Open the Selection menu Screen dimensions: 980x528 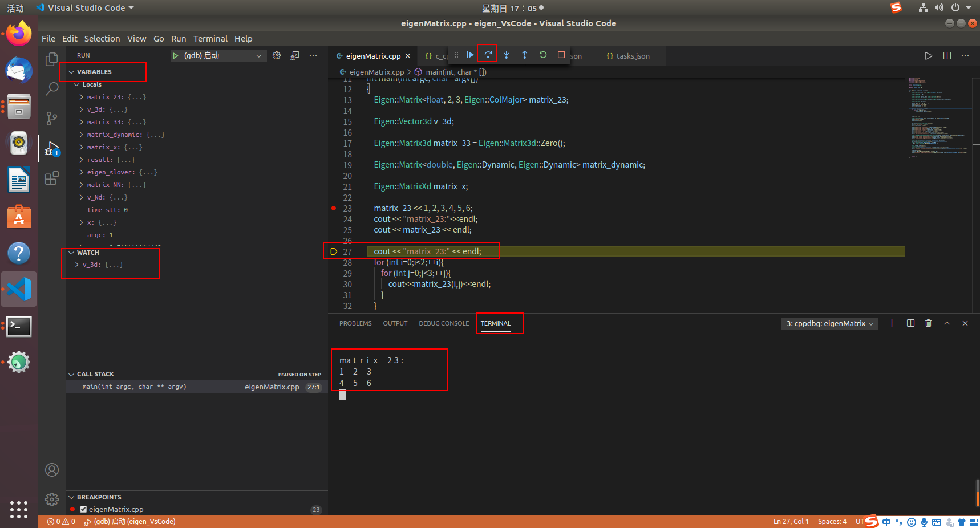102,39
